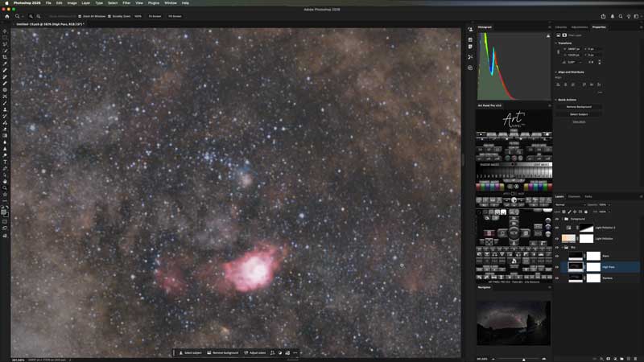
Task: Select the Hand tool
Action: (x=5, y=181)
